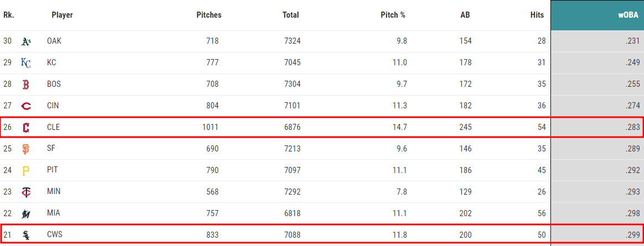Click the Pittsburgh Pirates logo

26,171
